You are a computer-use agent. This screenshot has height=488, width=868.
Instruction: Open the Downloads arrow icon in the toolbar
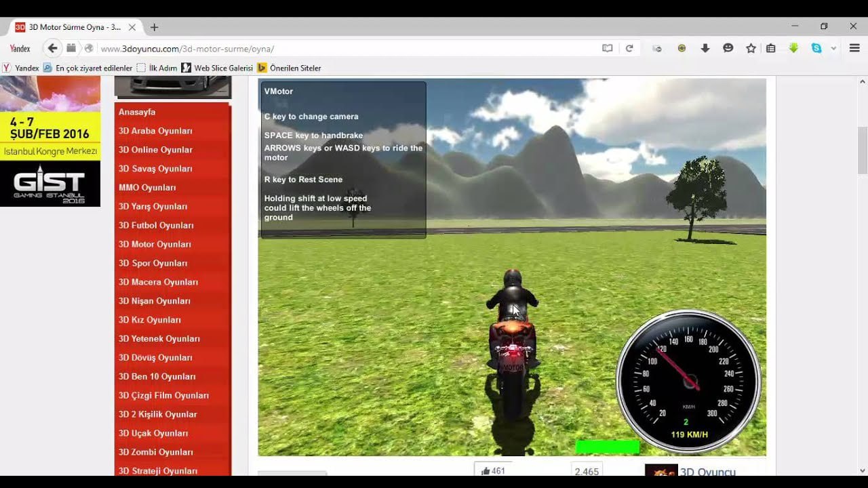[705, 48]
